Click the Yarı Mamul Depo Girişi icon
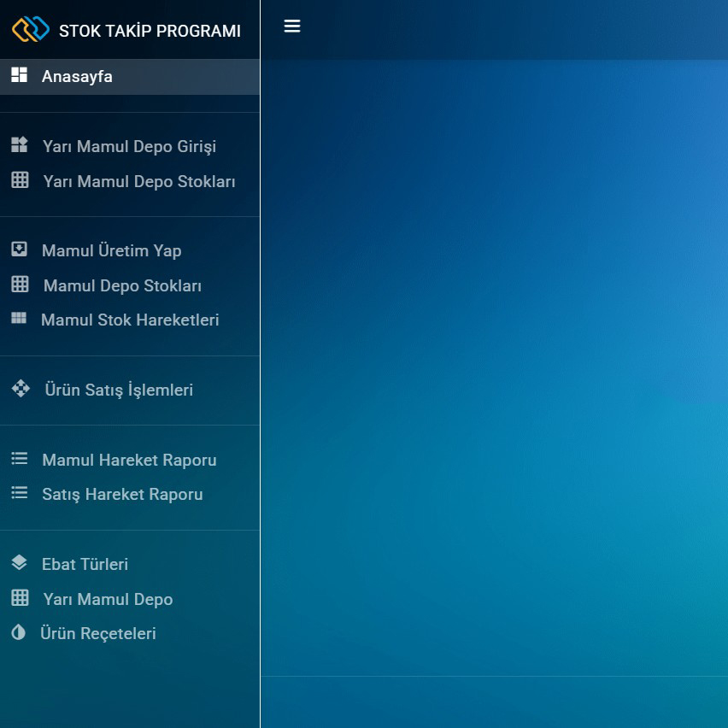Viewport: 728px width, 728px height. coord(20,144)
